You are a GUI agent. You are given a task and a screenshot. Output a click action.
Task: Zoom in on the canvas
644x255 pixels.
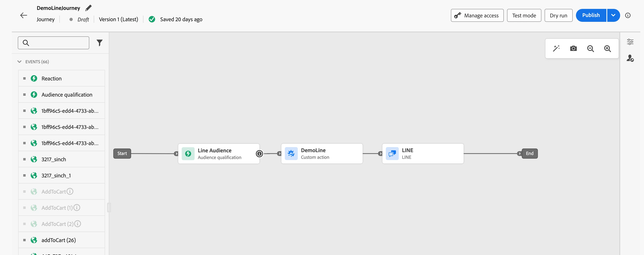pyautogui.click(x=607, y=48)
